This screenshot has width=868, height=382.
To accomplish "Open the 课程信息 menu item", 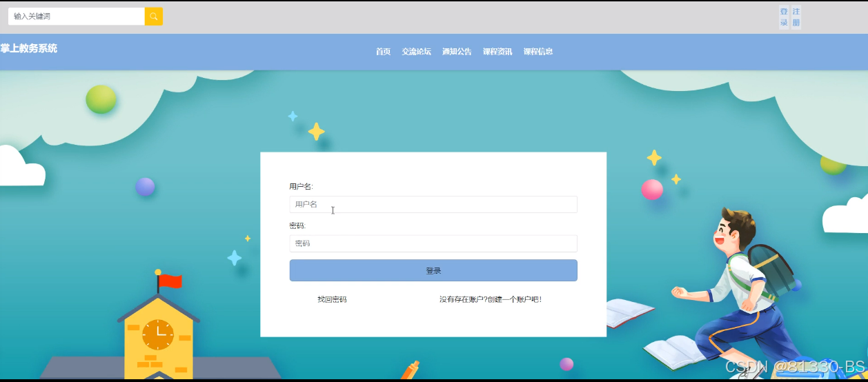I will tap(538, 52).
